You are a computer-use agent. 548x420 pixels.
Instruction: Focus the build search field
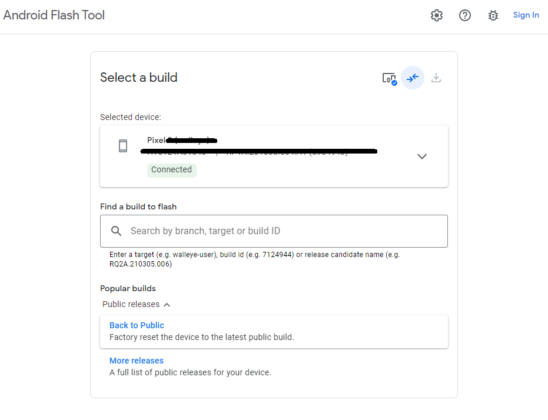274,231
